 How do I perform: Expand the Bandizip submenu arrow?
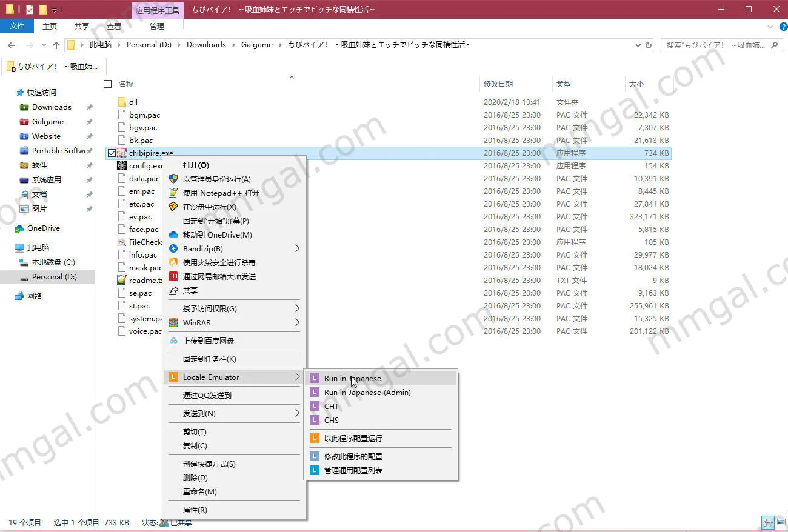pyautogui.click(x=297, y=248)
